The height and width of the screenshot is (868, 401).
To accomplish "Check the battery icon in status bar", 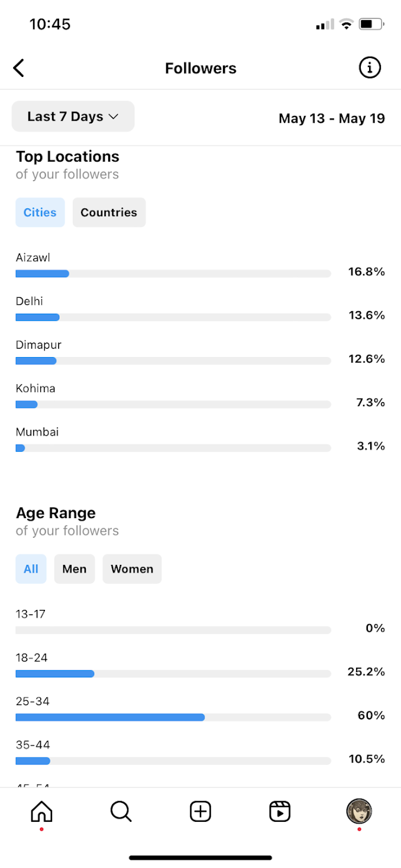I will [372, 24].
